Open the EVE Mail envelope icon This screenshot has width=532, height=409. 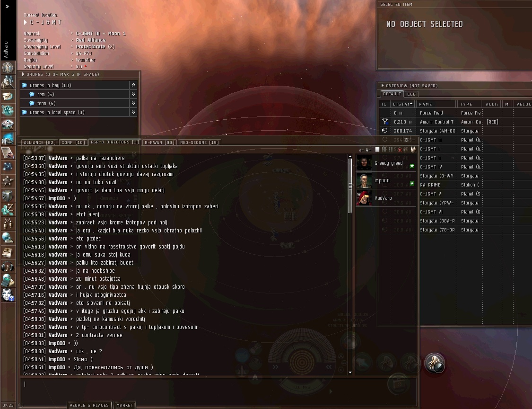click(x=8, y=96)
